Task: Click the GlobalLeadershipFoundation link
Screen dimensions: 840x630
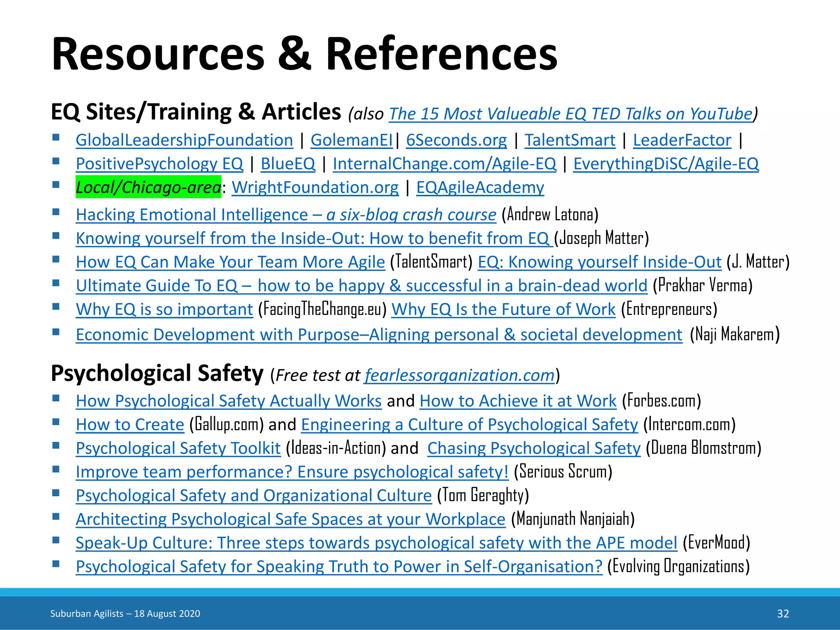Action: point(184,140)
